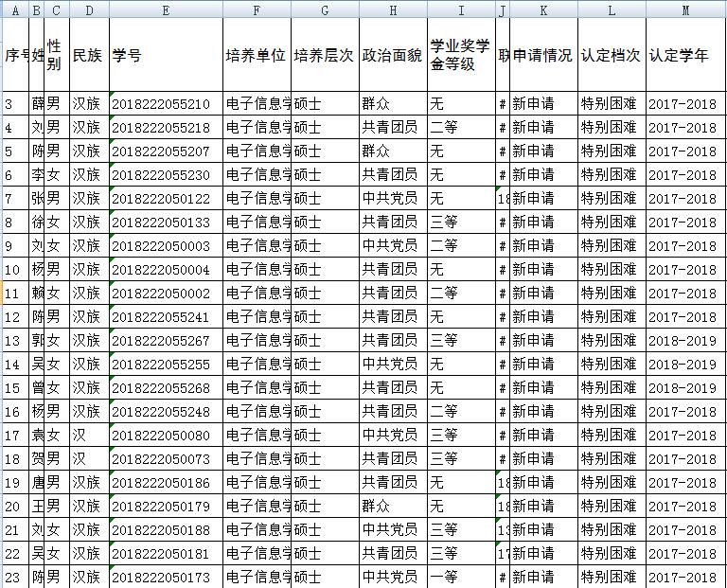Select 2018-2019 cell in row 14

[x=685, y=365]
